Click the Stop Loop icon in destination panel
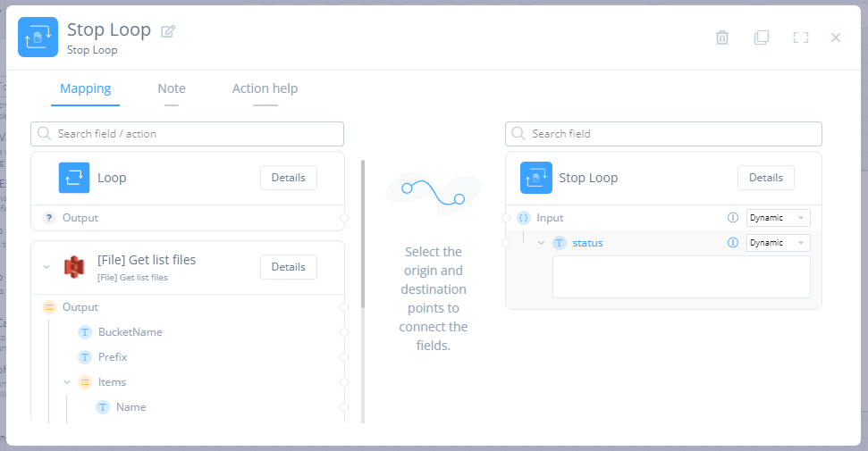Viewport: 868px width, 451px height. [x=535, y=178]
